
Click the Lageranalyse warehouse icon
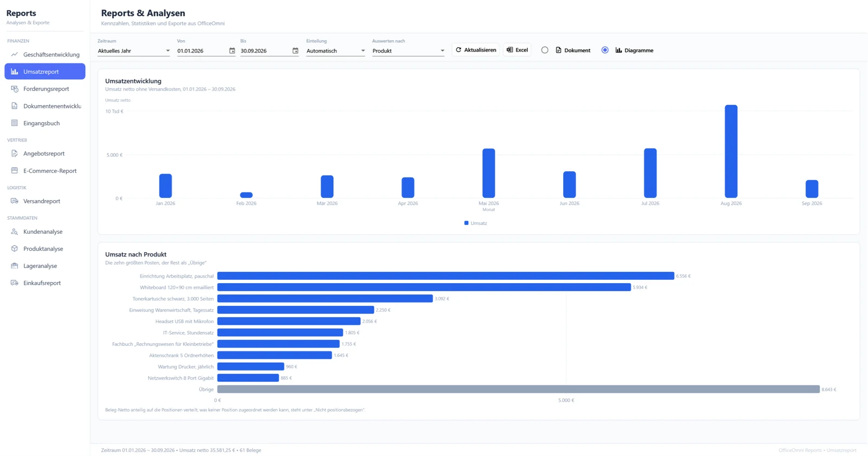click(x=15, y=266)
